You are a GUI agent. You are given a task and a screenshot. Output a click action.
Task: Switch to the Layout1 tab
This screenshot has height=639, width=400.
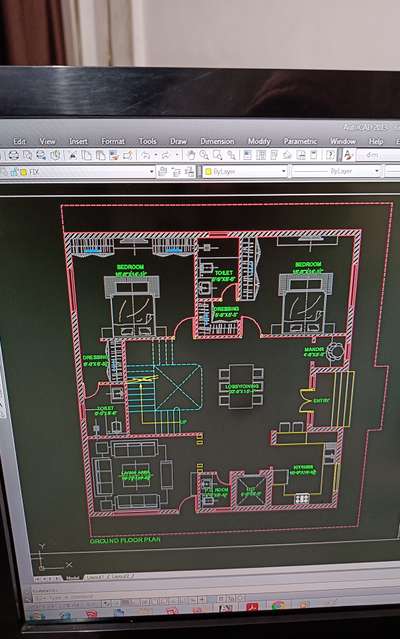click(94, 577)
